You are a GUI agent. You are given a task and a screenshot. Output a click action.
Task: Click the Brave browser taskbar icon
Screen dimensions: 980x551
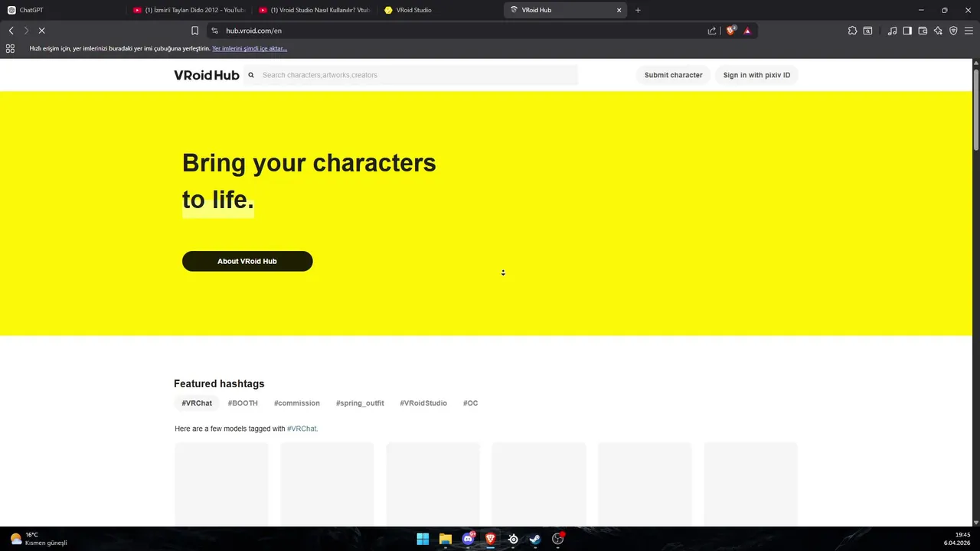(490, 539)
